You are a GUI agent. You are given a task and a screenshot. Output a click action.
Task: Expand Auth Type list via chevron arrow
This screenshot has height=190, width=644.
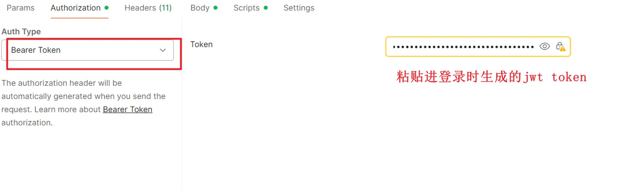tap(162, 50)
